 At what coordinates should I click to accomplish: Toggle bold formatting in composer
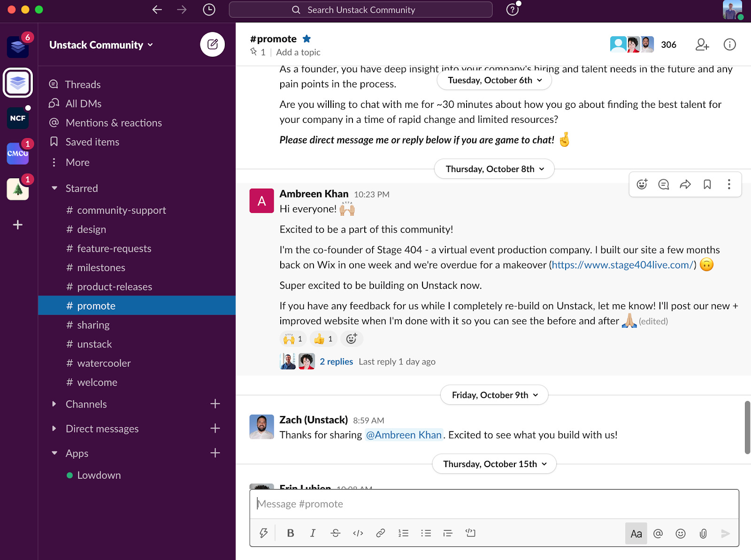291,533
